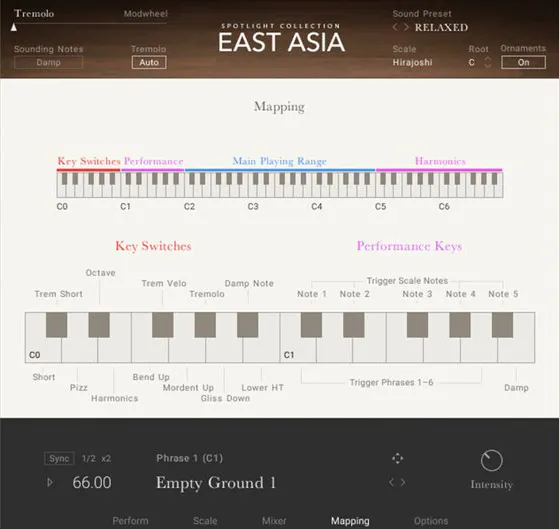This screenshot has width=559, height=529.
Task: Click the Pizz label
Action: 79,387
